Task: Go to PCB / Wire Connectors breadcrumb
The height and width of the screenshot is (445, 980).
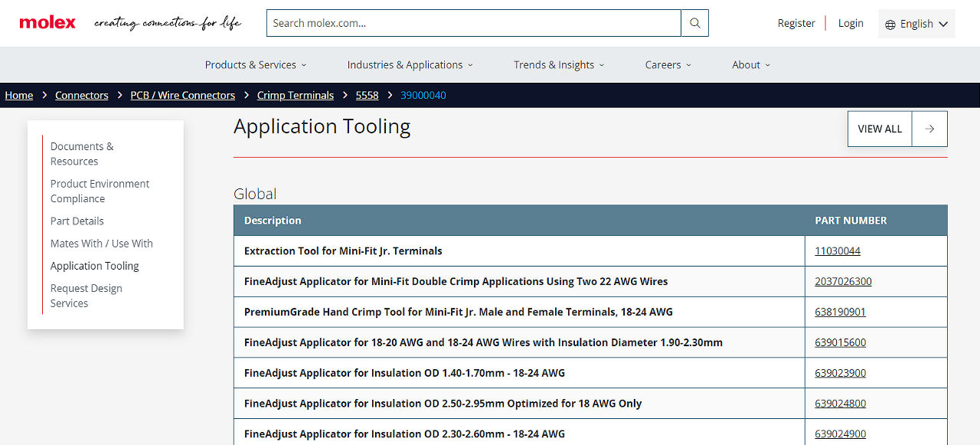Action: click(183, 96)
